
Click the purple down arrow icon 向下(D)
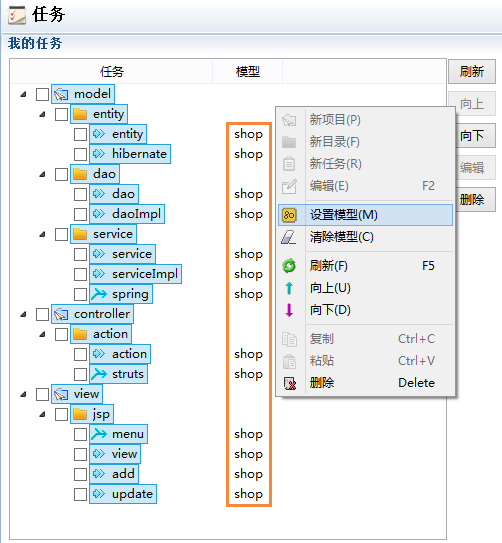(289, 310)
